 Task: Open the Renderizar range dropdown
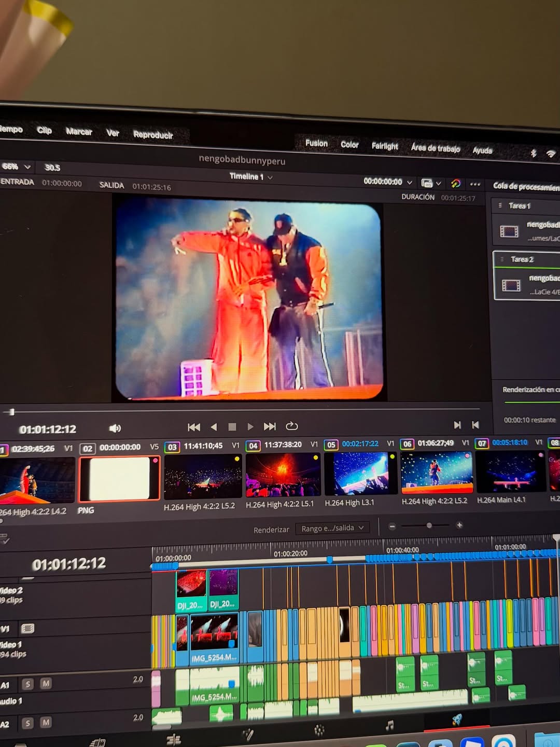click(x=332, y=529)
